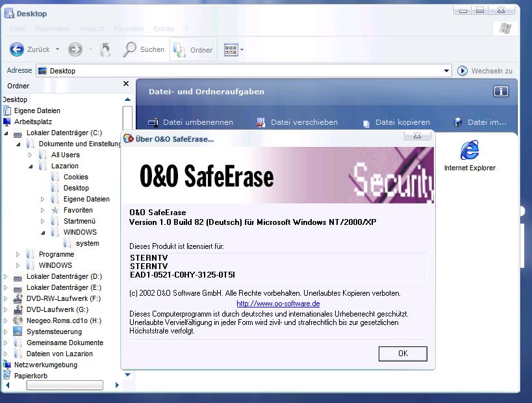
Task: Select Eigene Dateien in folder tree
Action: (37, 110)
